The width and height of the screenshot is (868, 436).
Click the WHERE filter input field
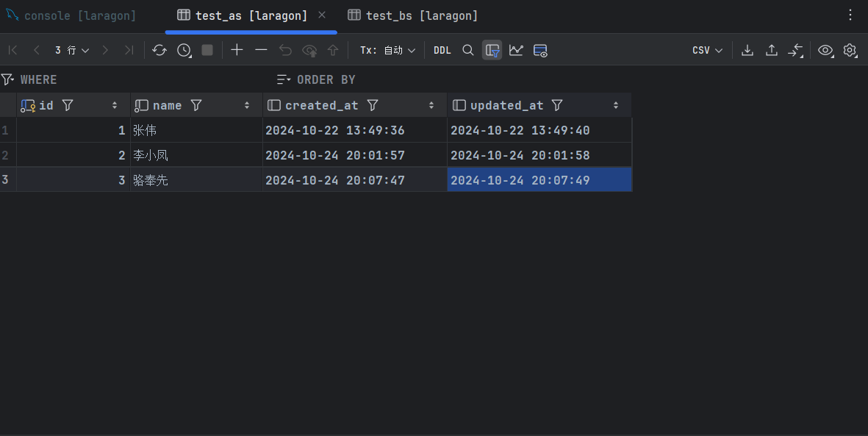click(x=147, y=79)
